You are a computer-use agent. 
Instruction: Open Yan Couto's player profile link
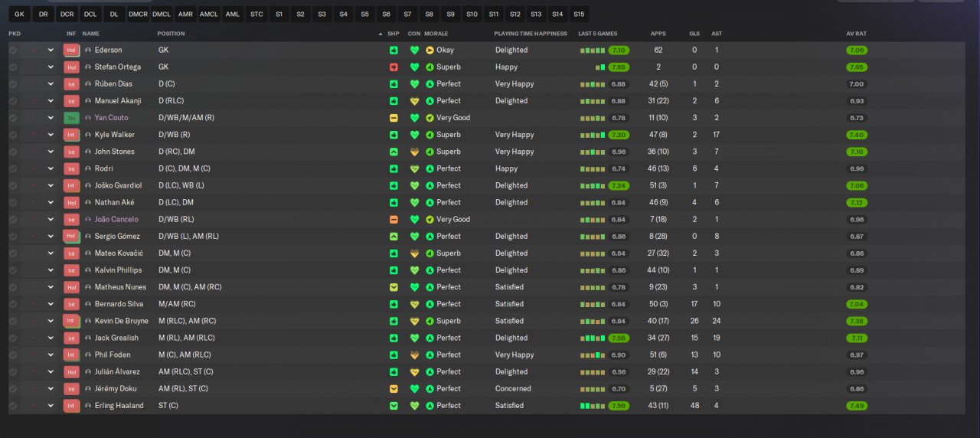coord(112,118)
